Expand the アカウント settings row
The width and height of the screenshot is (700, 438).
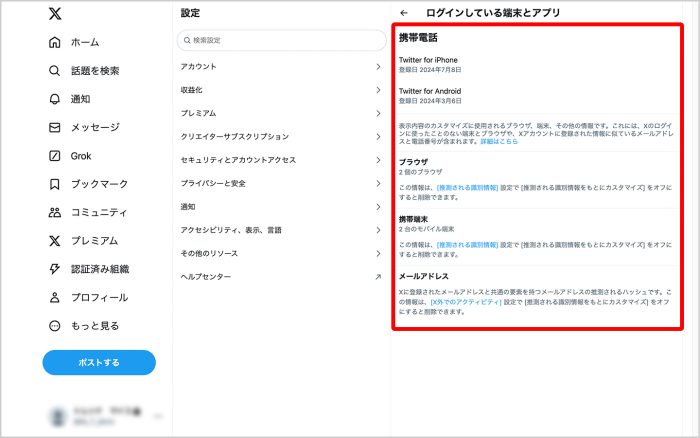tap(280, 66)
